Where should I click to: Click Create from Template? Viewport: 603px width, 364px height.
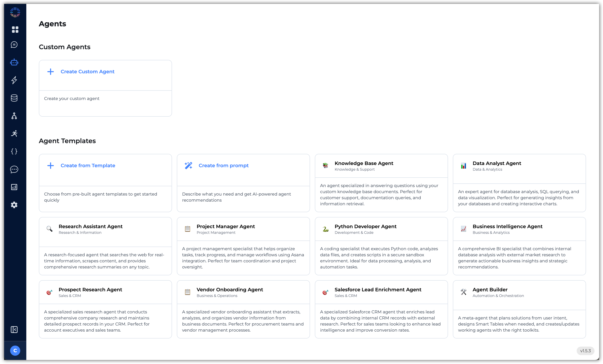88,165
